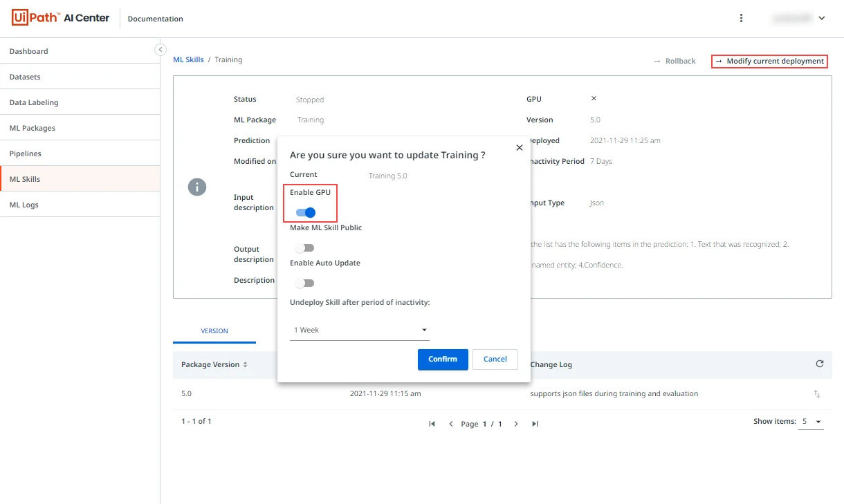
Task: Collapse the left sidebar with chevron button
Action: 160,50
